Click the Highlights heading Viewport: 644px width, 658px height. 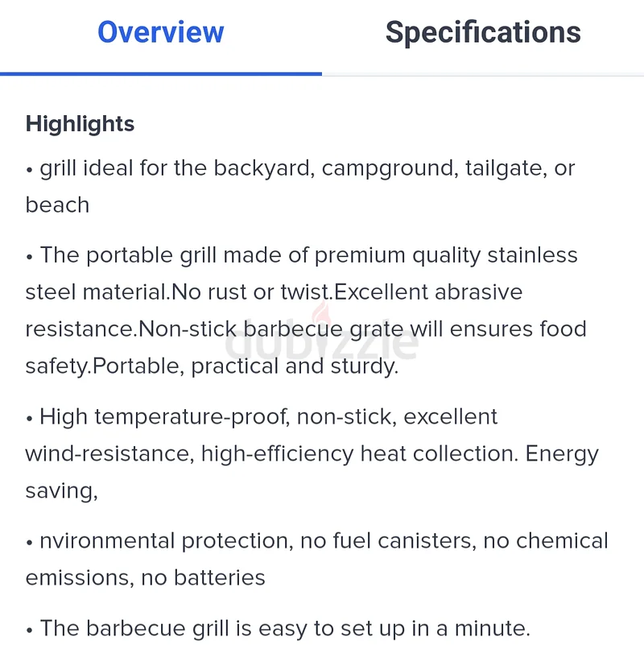(x=80, y=124)
